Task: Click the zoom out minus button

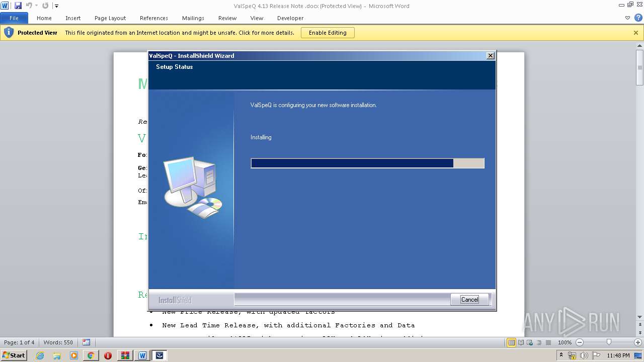Action: [580, 342]
